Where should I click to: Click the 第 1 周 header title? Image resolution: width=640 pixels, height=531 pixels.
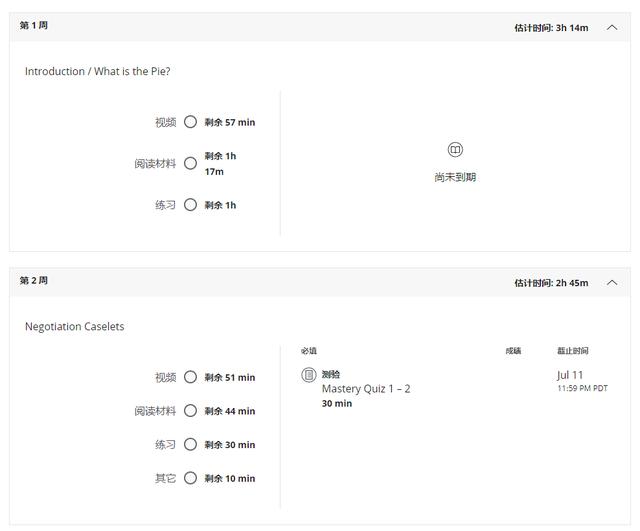click(34, 26)
